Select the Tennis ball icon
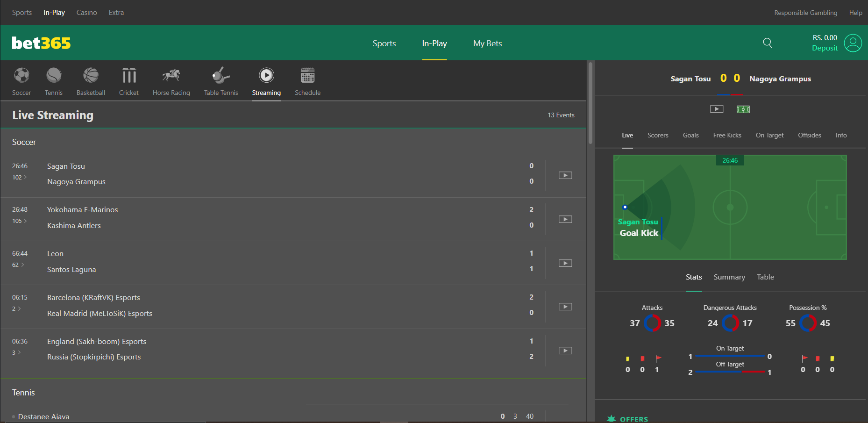868x423 pixels. 54,76
